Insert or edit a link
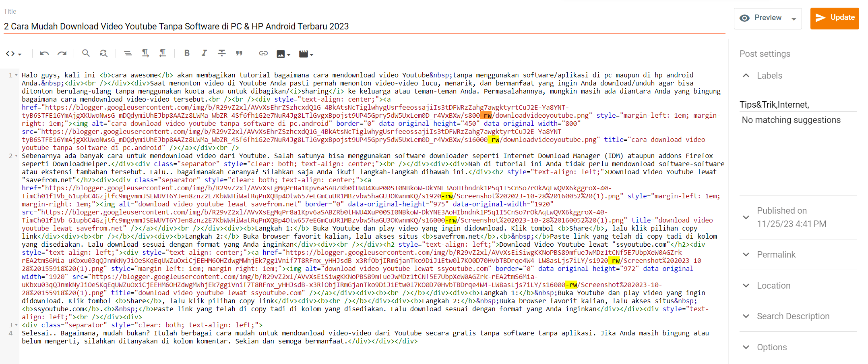The height and width of the screenshot is (364, 868). (x=263, y=53)
